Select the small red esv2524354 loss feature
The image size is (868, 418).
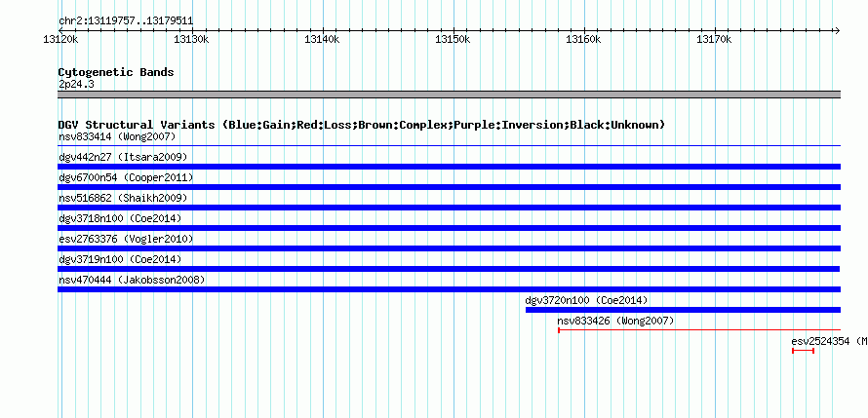pos(803,351)
